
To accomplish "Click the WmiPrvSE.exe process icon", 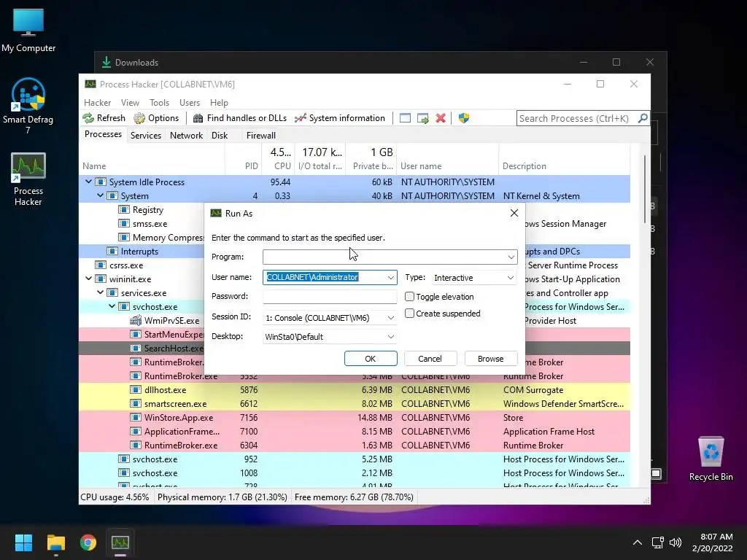I will pyautogui.click(x=136, y=321).
